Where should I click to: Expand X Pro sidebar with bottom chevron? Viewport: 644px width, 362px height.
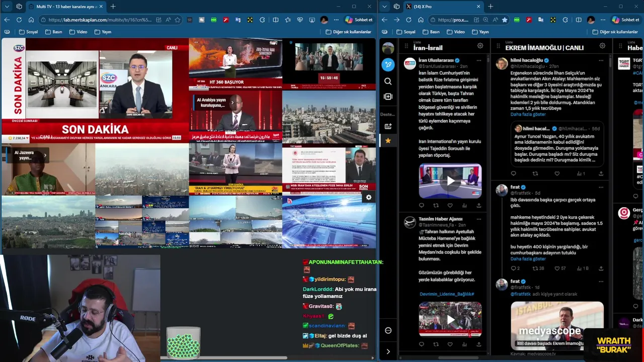[x=388, y=351]
